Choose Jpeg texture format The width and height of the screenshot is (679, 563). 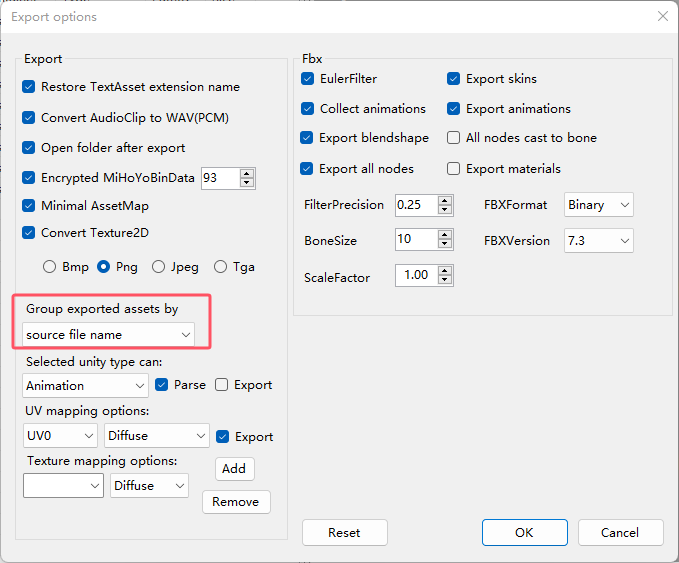(x=158, y=267)
